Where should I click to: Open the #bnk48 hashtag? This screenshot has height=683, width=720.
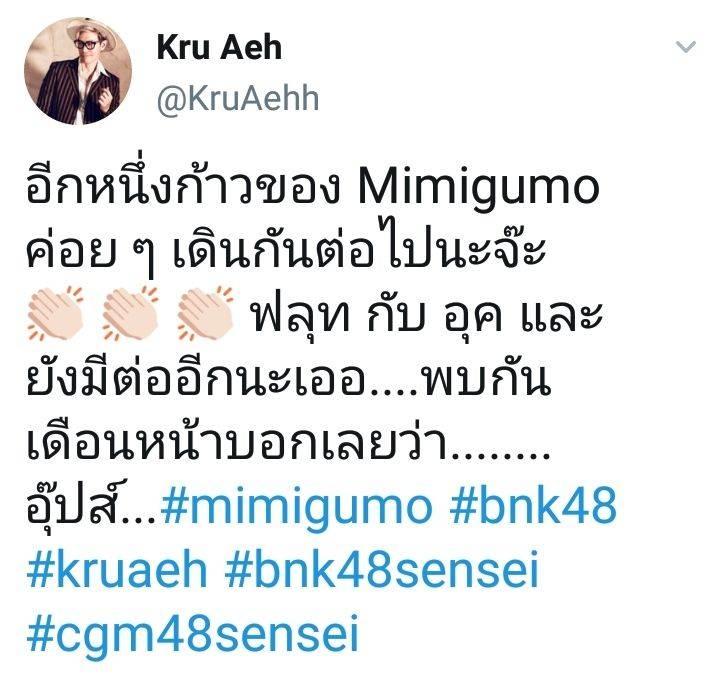[533, 505]
